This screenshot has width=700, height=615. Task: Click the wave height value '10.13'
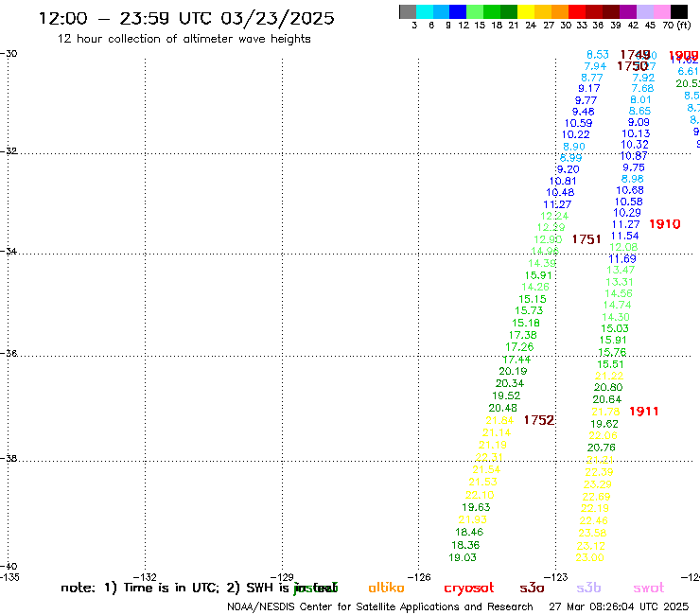tap(636, 133)
